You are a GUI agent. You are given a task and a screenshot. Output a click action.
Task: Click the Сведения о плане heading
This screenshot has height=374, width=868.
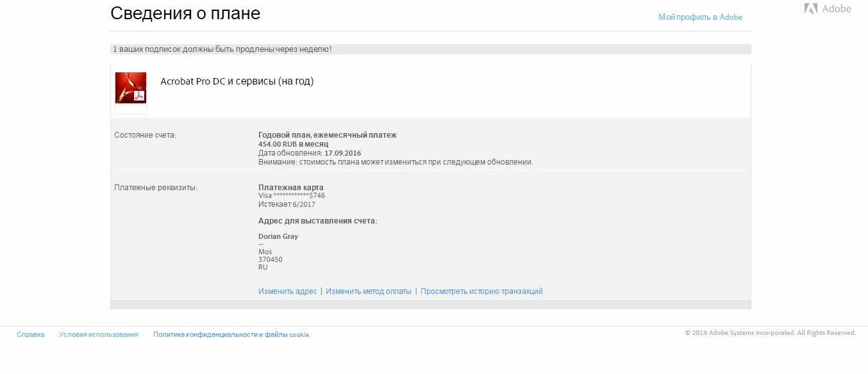click(185, 13)
